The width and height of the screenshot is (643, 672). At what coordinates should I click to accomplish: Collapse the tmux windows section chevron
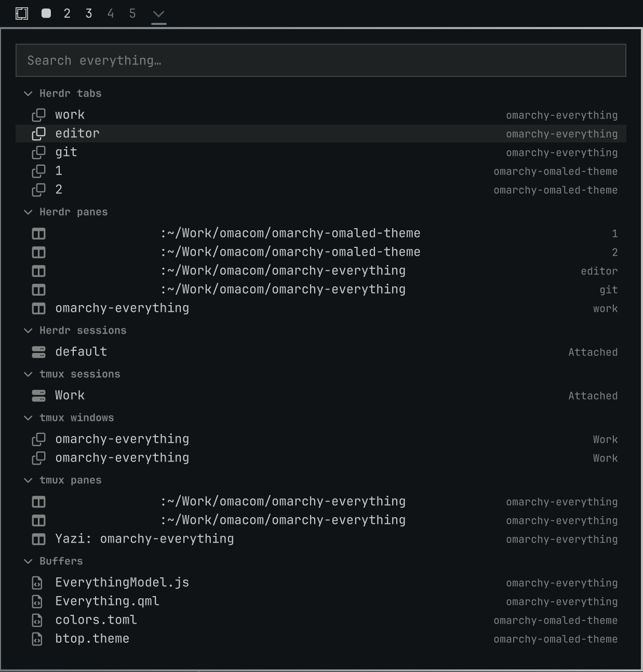pos(28,418)
